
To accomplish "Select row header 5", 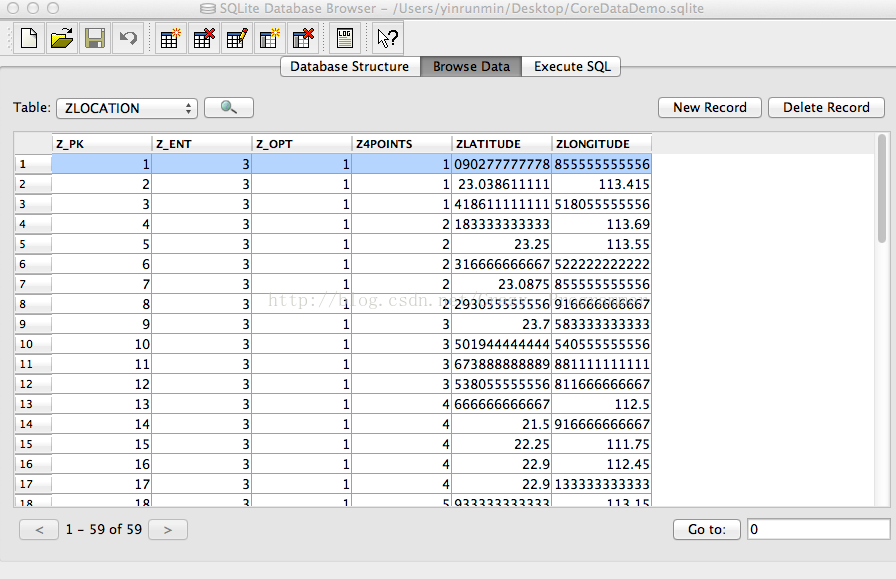I will tap(33, 244).
